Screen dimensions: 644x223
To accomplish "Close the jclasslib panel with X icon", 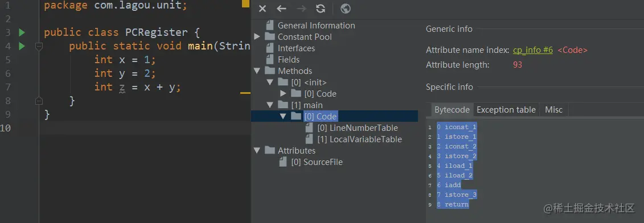I will pyautogui.click(x=262, y=9).
